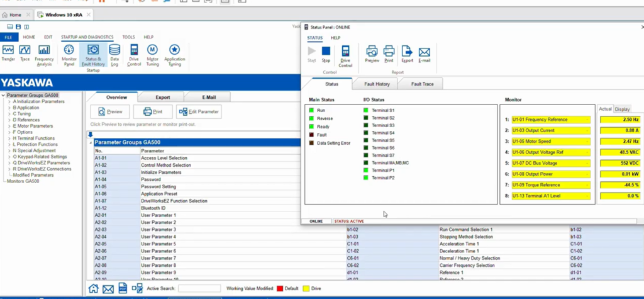Launch Motor Tuning
Screen dimensions: 644x299
[152, 54]
